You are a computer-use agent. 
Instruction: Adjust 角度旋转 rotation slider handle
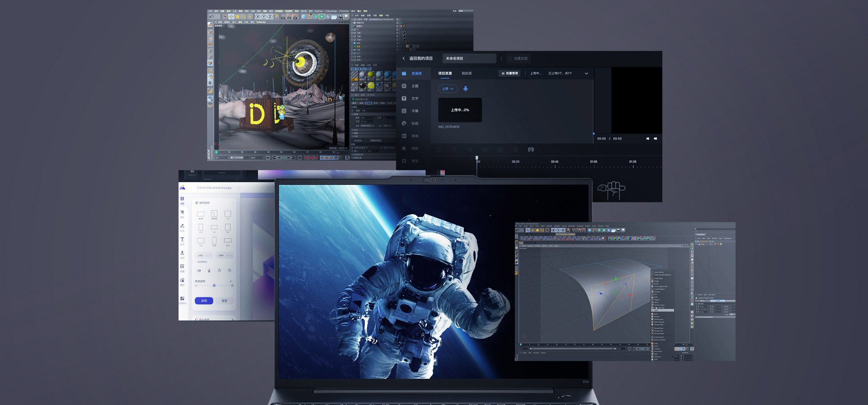click(214, 286)
